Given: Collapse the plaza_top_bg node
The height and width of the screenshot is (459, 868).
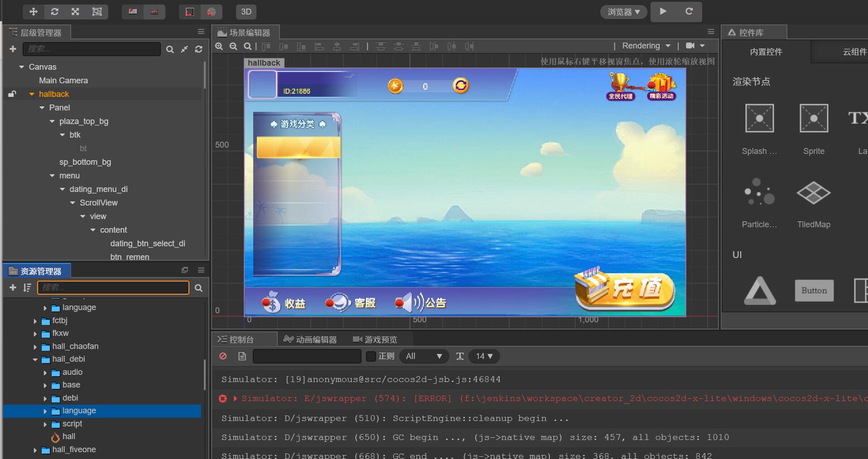Looking at the screenshot, I should pos(52,121).
